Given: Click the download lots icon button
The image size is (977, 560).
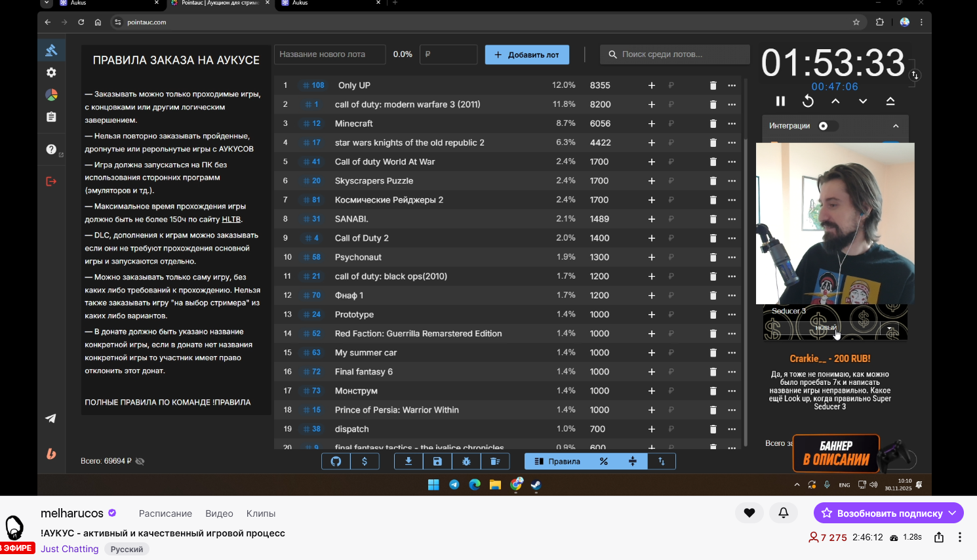Looking at the screenshot, I should click(409, 462).
